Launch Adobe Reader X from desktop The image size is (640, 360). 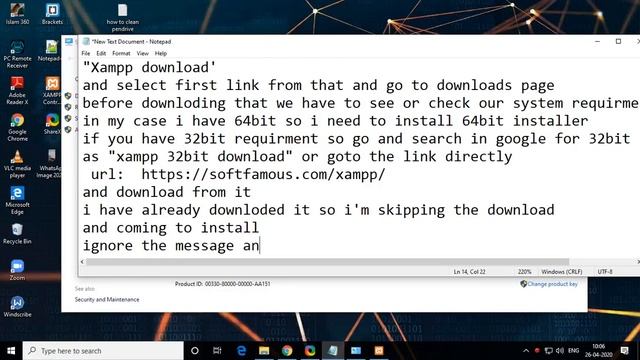(x=17, y=91)
